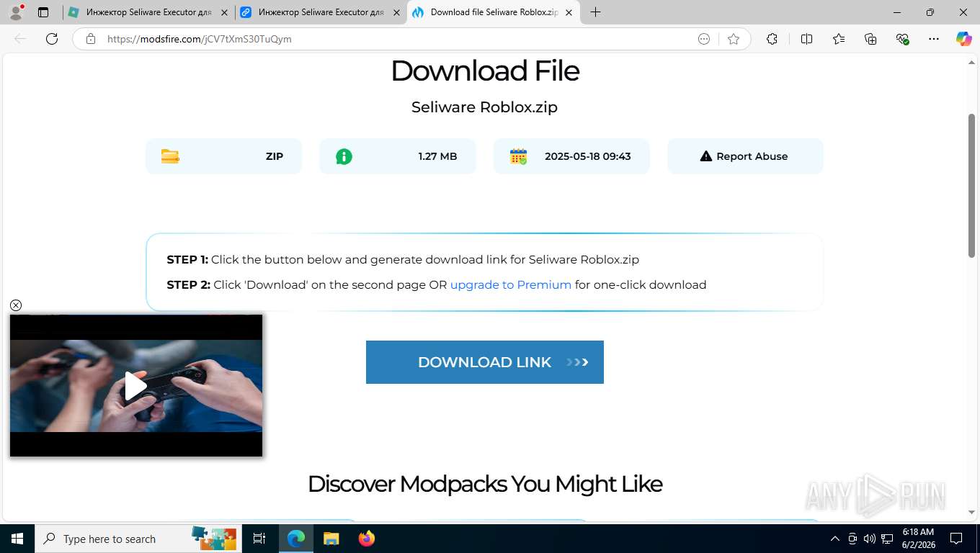This screenshot has height=553, width=980.
Task: Close the Download file Seliware Roblox.zip tab
Action: pyautogui.click(x=569, y=12)
